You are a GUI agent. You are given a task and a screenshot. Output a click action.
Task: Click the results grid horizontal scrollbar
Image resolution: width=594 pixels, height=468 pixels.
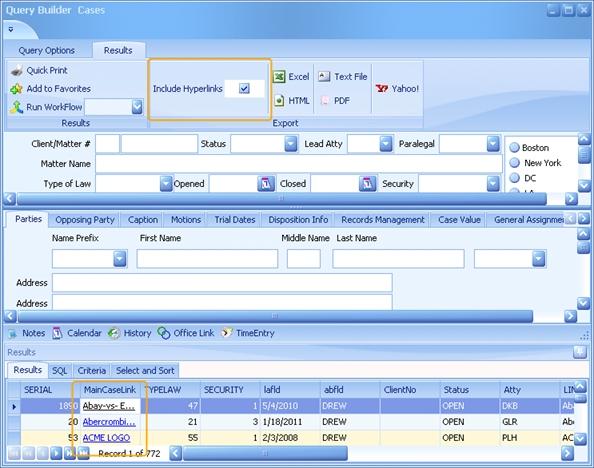click(x=265, y=453)
